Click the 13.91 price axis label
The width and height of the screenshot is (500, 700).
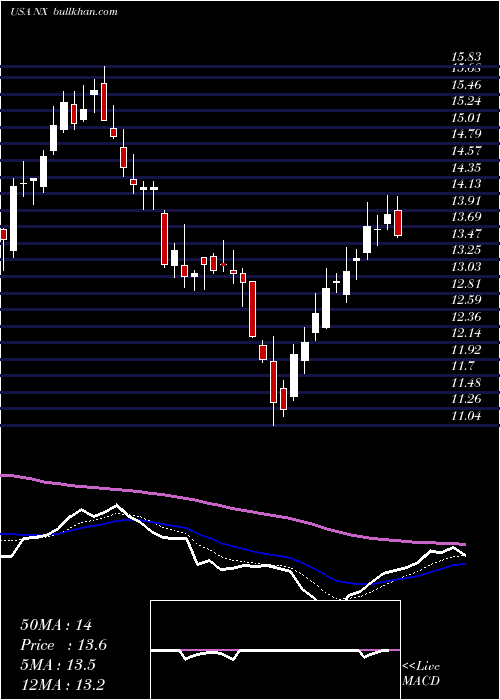(466, 201)
